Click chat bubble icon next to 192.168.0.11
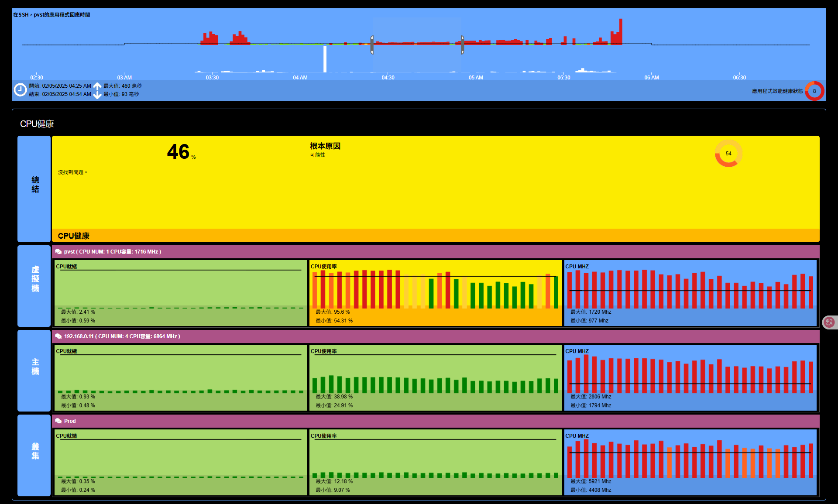The height and width of the screenshot is (504, 838). coord(58,336)
